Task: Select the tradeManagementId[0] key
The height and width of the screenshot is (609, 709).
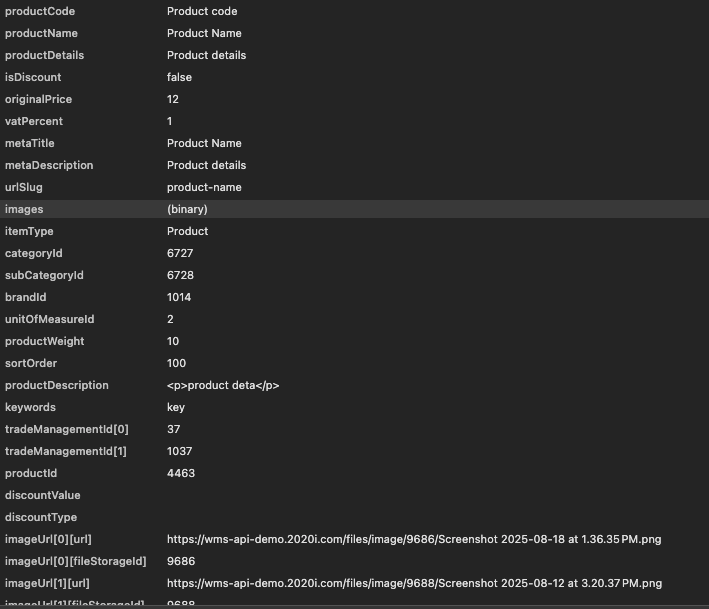Action: pos(66,430)
